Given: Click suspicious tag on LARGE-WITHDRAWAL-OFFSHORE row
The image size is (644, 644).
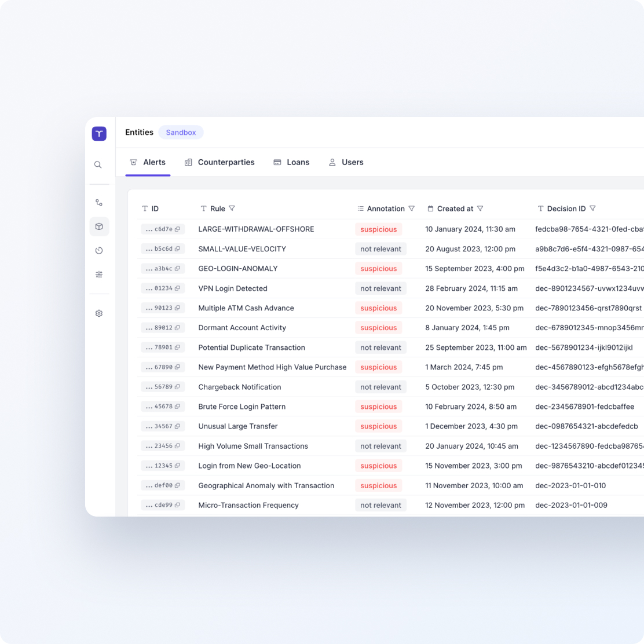Looking at the screenshot, I should 378,229.
